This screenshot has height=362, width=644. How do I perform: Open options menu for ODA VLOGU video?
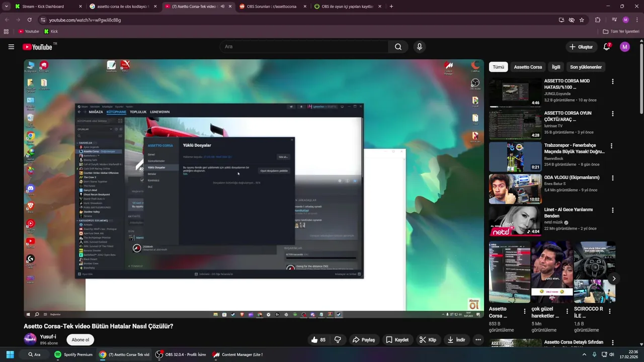point(612,178)
